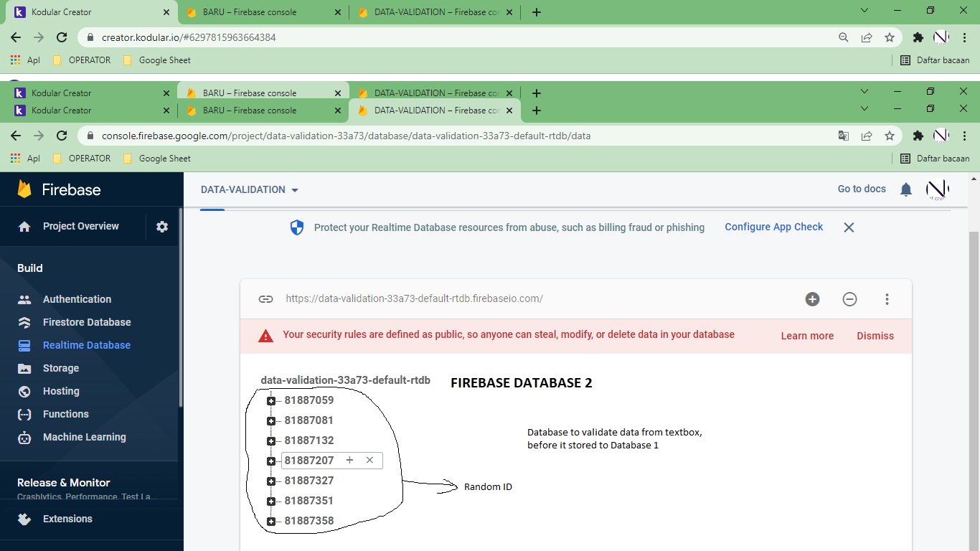Click the add child plus icon in database header
Viewport: 980px width, 551px height.
coord(812,299)
